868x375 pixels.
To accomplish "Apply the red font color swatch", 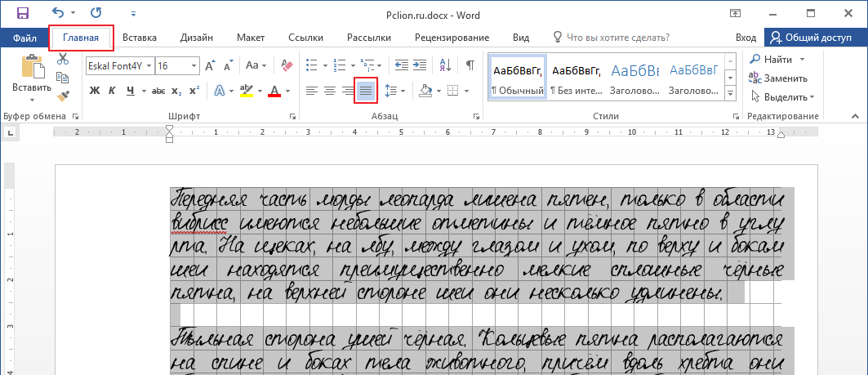I will tap(274, 91).
